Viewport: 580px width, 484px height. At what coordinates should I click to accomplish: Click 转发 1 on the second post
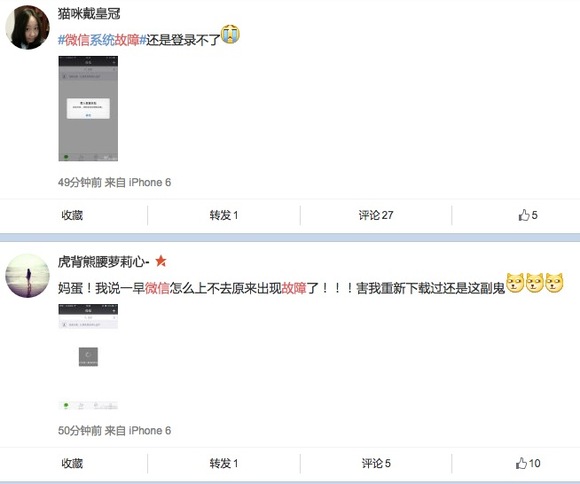(224, 463)
